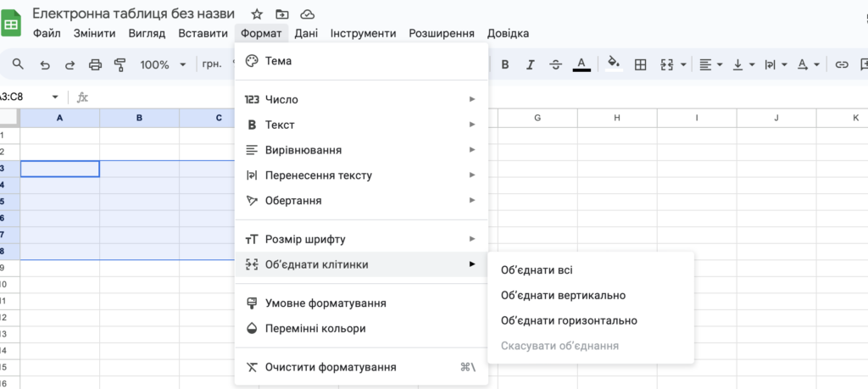This screenshot has width=868, height=389.
Task: Open the fill color bucket
Action: click(x=614, y=64)
